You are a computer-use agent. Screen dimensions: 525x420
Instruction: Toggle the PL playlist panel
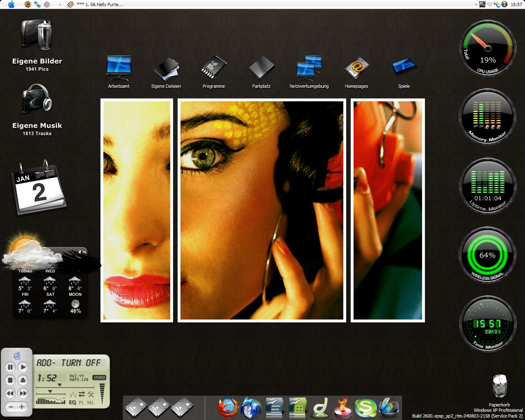(x=82, y=402)
